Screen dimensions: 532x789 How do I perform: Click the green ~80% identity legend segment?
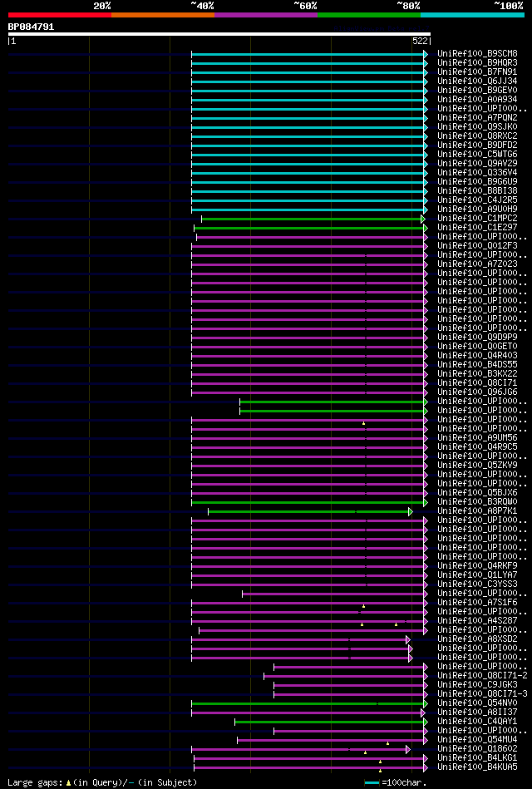[369, 15]
